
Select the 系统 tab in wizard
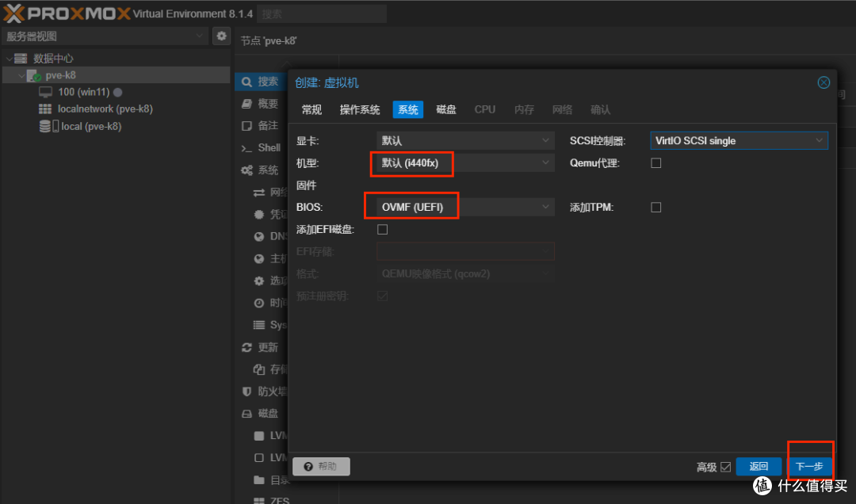408,110
